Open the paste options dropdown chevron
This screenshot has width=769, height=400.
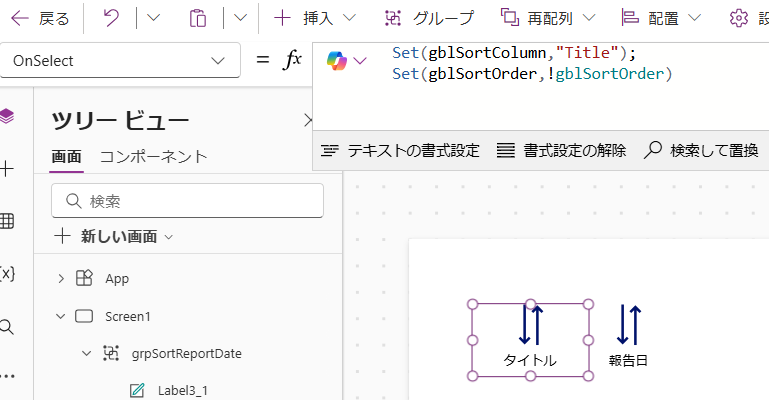click(240, 18)
